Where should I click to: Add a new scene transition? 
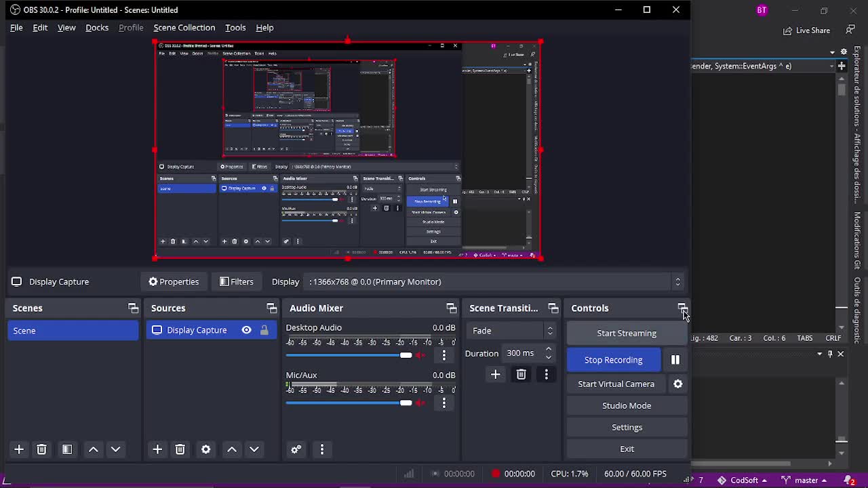tap(495, 375)
